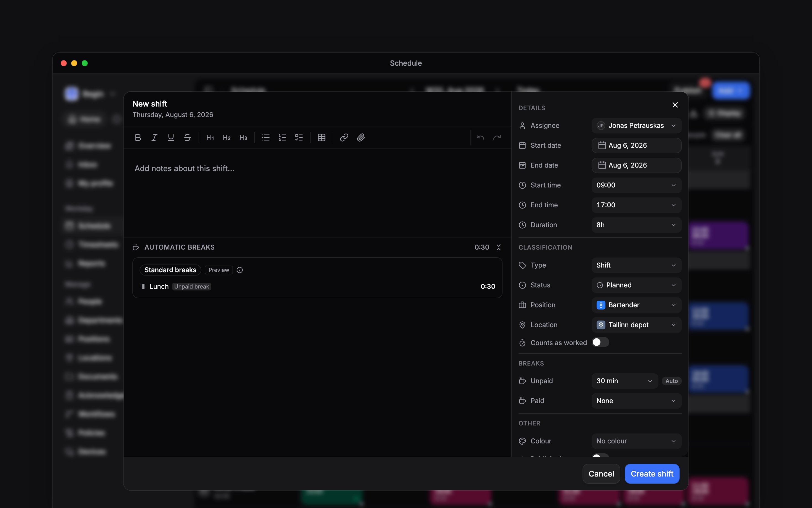
Task: Toggle the Counts as worked switch
Action: (600, 342)
